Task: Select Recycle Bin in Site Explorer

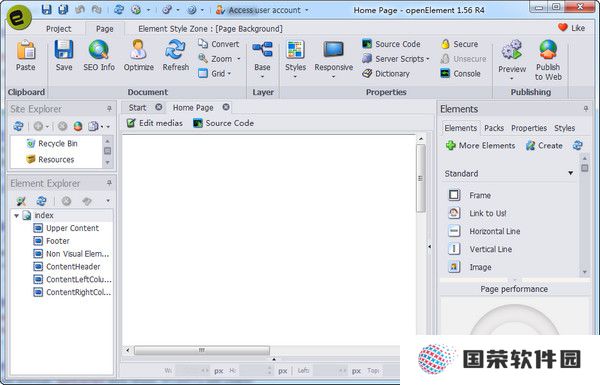Action: coord(52,144)
